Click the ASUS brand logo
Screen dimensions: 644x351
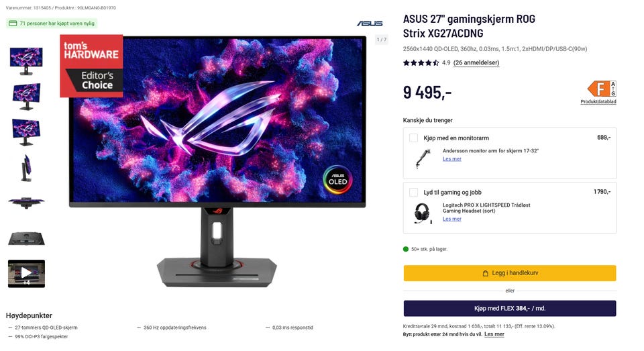[370, 23]
